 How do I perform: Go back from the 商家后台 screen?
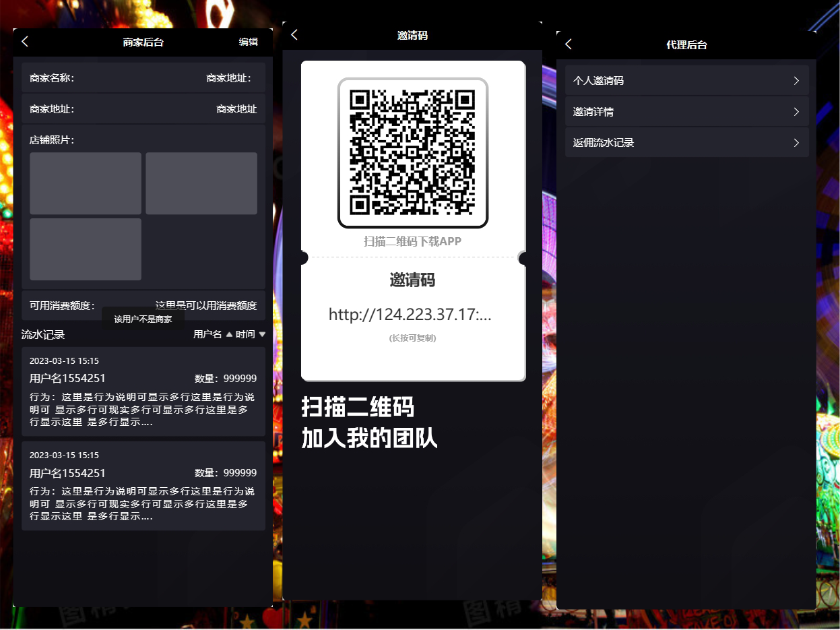[25, 42]
